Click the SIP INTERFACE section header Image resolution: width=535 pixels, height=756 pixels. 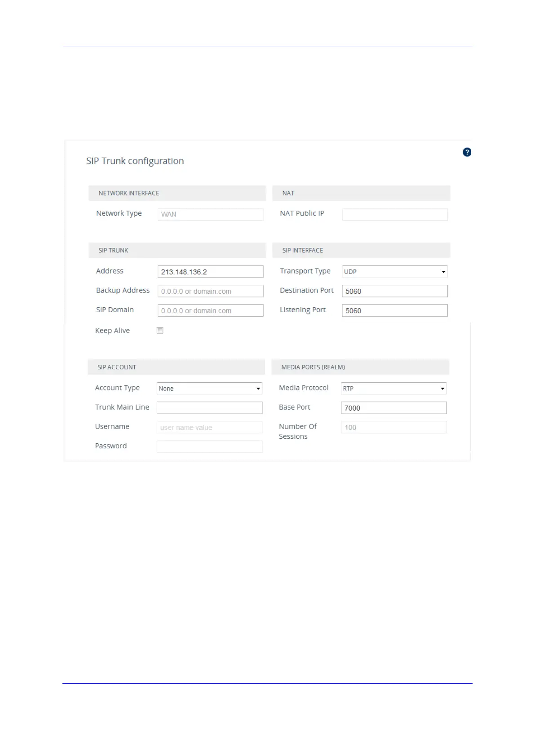point(361,250)
